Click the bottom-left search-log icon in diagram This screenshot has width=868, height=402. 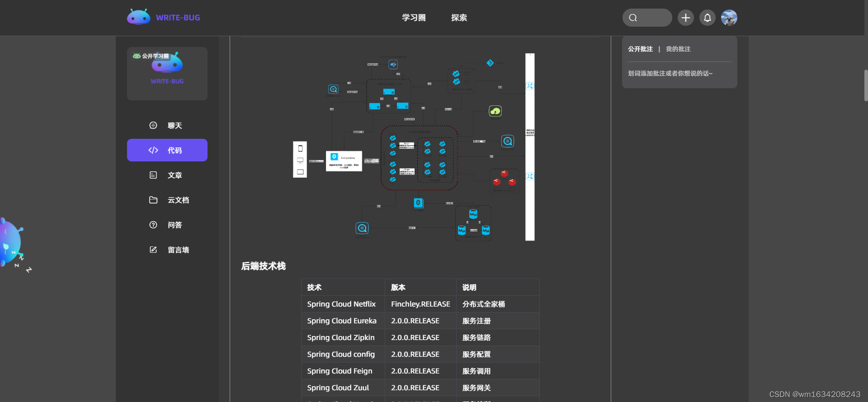[362, 228]
